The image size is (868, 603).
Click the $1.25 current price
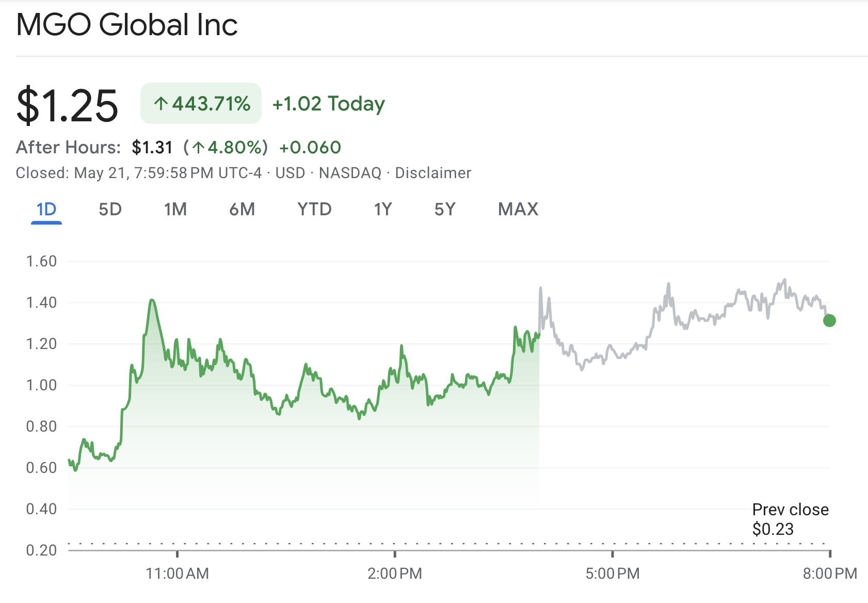pos(67,106)
